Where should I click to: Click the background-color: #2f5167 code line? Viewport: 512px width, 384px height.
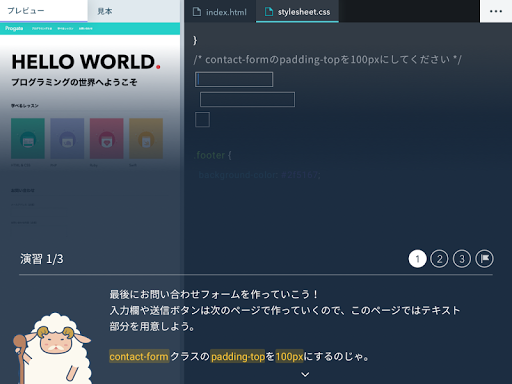[x=259, y=175]
